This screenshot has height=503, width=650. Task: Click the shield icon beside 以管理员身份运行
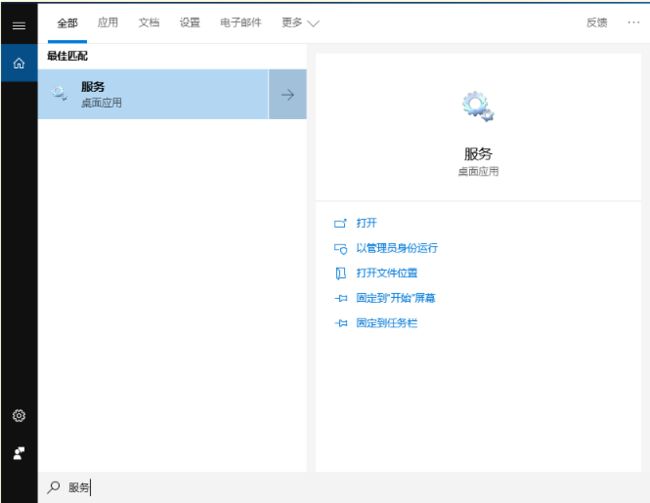coord(340,248)
